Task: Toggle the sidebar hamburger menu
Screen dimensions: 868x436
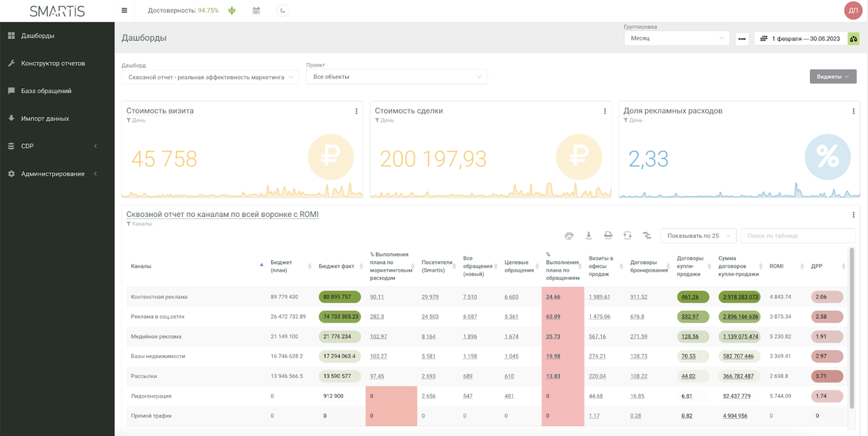Action: click(124, 11)
